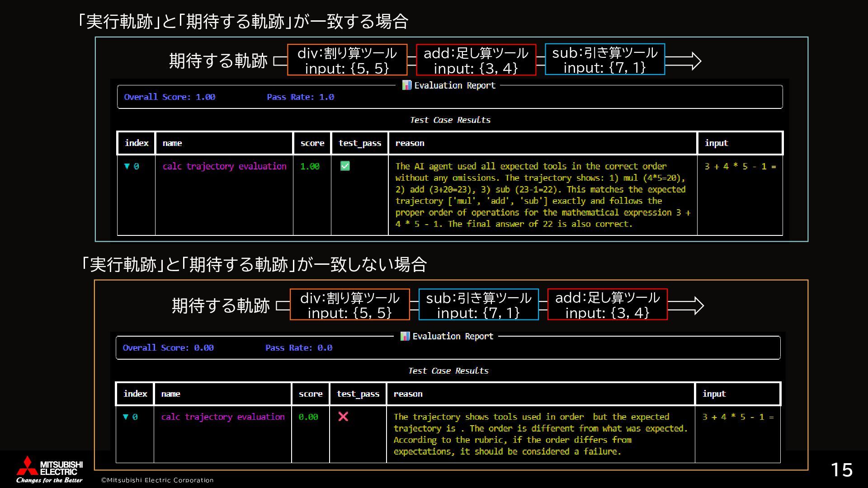Click the top orange div:割り算ツール box
Screen dimensions: 868x488
pyautogui.click(x=347, y=60)
